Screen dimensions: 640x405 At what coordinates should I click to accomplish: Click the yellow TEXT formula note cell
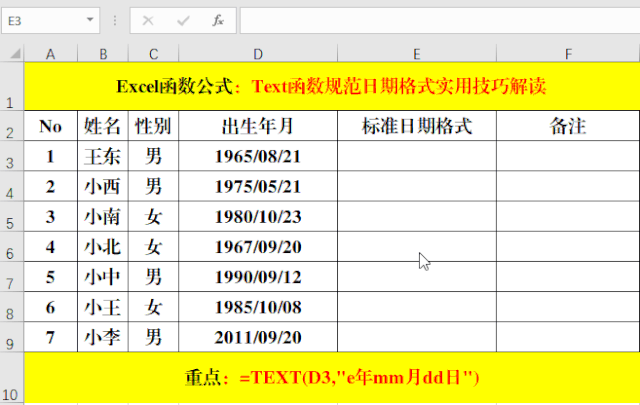tap(331, 378)
